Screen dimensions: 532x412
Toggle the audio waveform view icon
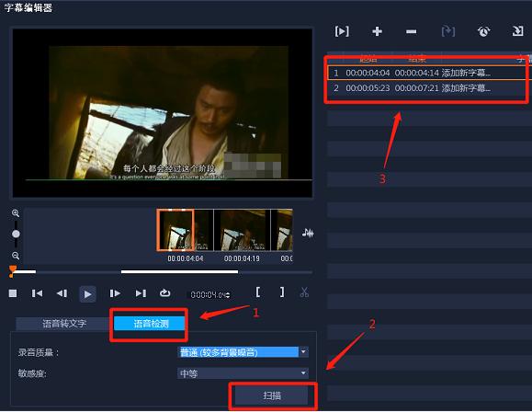308,233
